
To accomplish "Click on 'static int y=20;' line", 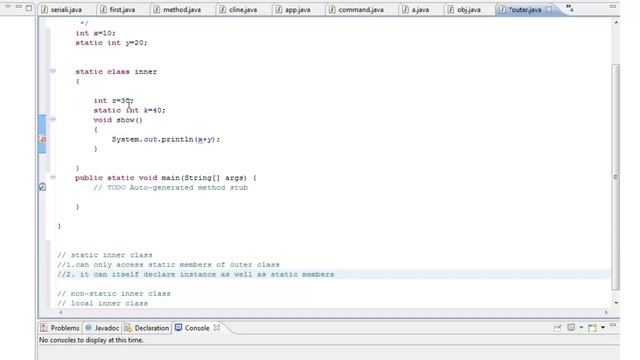I will coord(111,43).
